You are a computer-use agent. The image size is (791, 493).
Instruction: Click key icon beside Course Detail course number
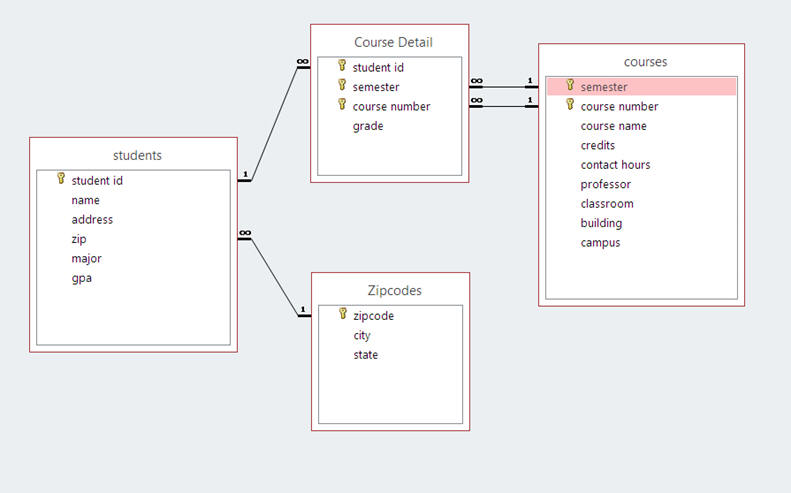click(x=341, y=105)
